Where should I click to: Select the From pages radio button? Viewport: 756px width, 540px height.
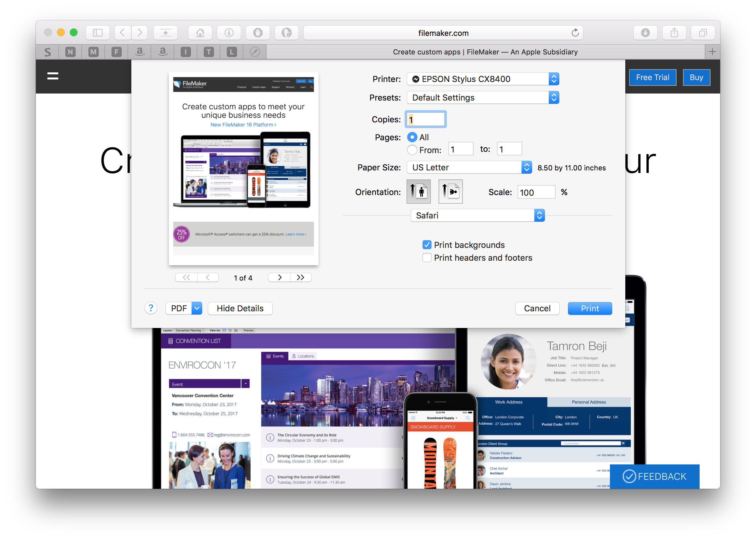412,150
